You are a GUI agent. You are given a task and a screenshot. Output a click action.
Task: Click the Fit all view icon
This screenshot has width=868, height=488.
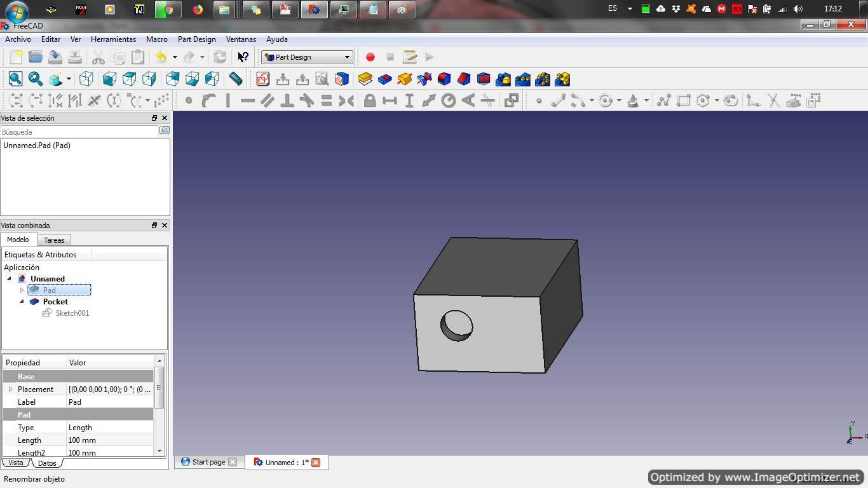point(15,79)
